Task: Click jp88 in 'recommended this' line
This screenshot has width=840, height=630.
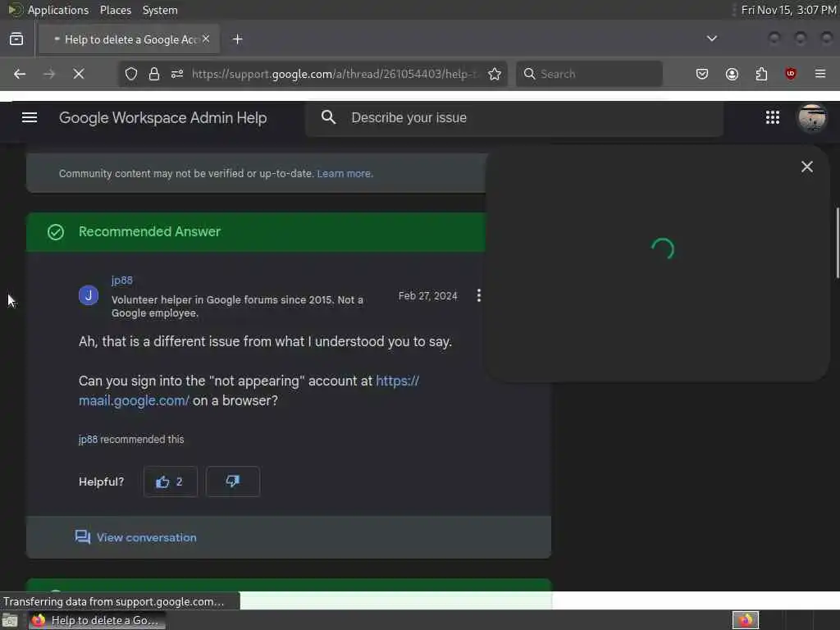Action: (89, 440)
